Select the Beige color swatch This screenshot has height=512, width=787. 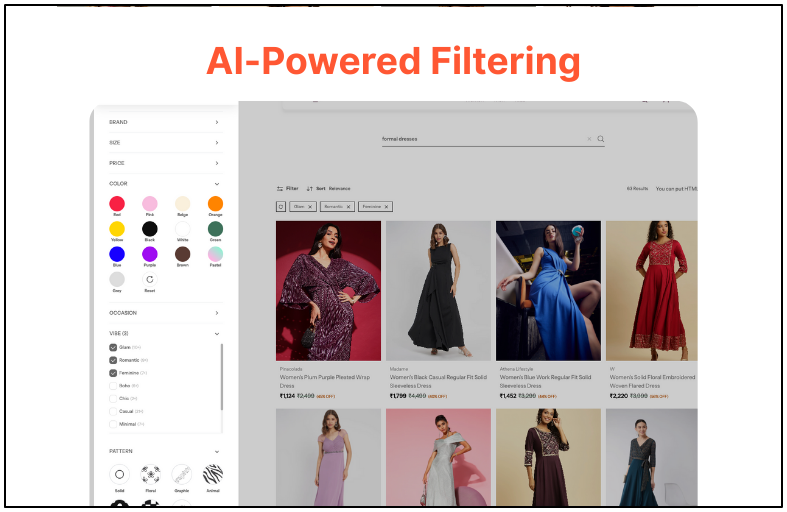click(183, 204)
